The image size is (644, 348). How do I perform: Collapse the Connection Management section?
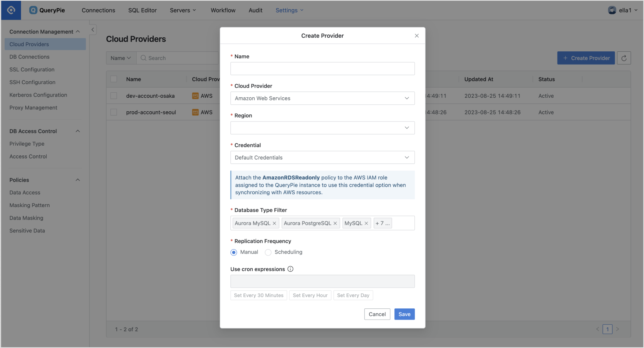pyautogui.click(x=78, y=32)
